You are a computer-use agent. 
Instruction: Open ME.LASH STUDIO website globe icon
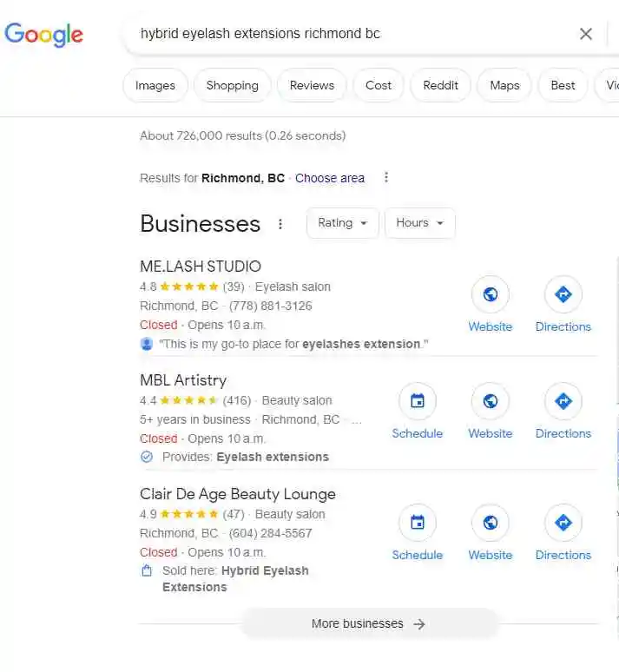(491, 295)
